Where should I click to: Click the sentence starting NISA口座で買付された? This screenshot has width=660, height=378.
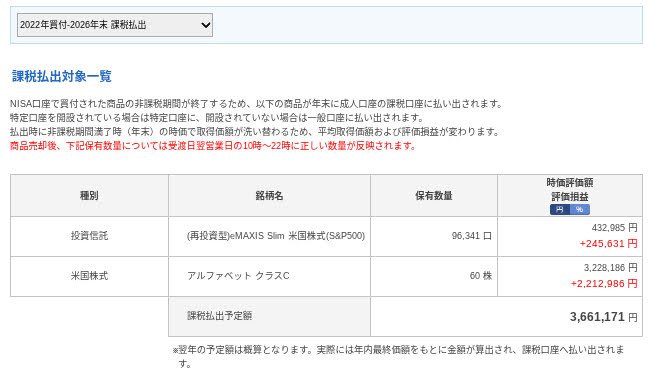click(256, 104)
